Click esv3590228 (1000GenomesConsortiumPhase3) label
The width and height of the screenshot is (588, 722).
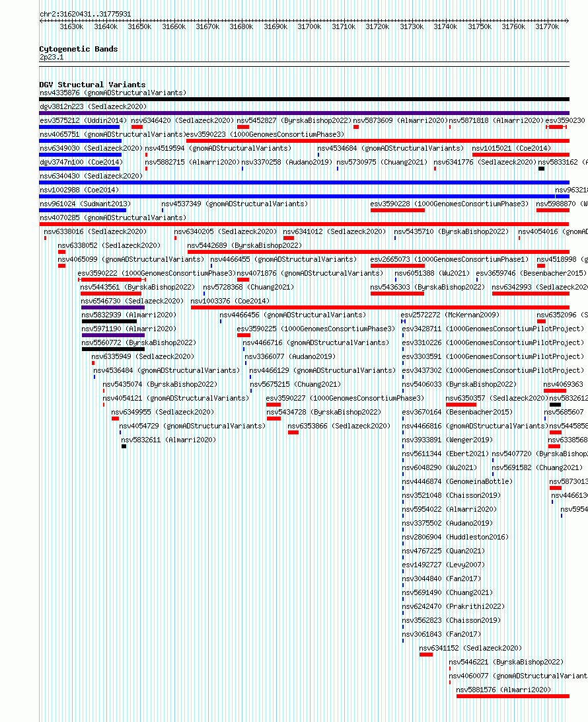[449, 204]
